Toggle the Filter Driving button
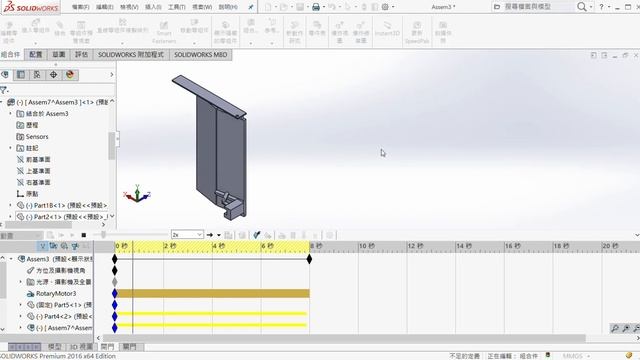640x360 pixels. click(64, 246)
